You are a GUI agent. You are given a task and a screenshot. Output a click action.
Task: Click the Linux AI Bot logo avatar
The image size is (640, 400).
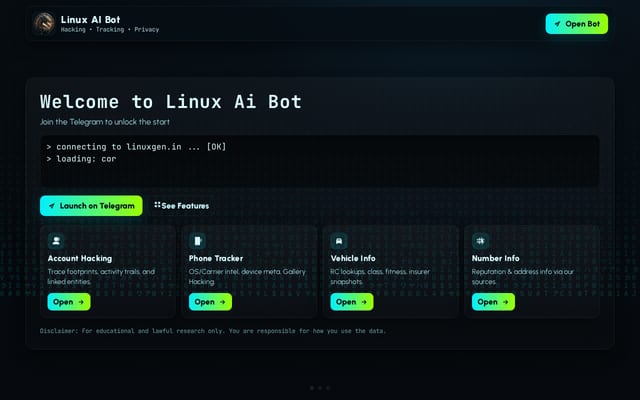click(x=44, y=24)
